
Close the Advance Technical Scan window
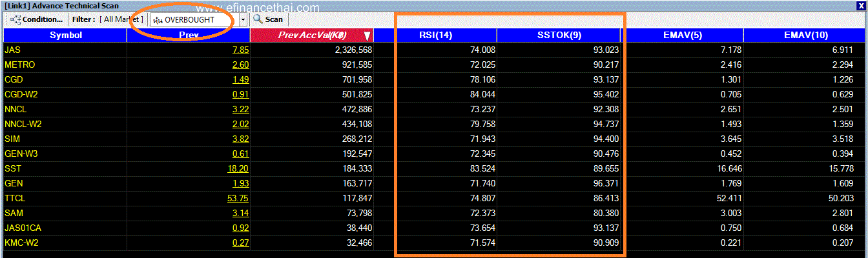tap(860, 5)
